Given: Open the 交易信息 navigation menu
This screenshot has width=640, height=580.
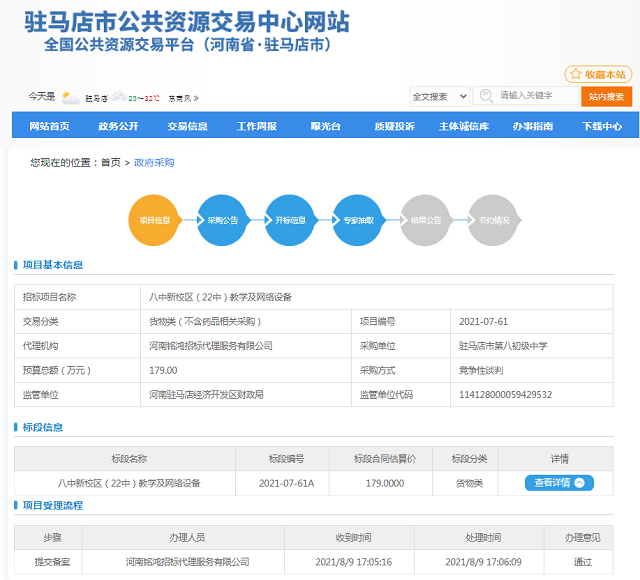Looking at the screenshot, I should [x=187, y=126].
